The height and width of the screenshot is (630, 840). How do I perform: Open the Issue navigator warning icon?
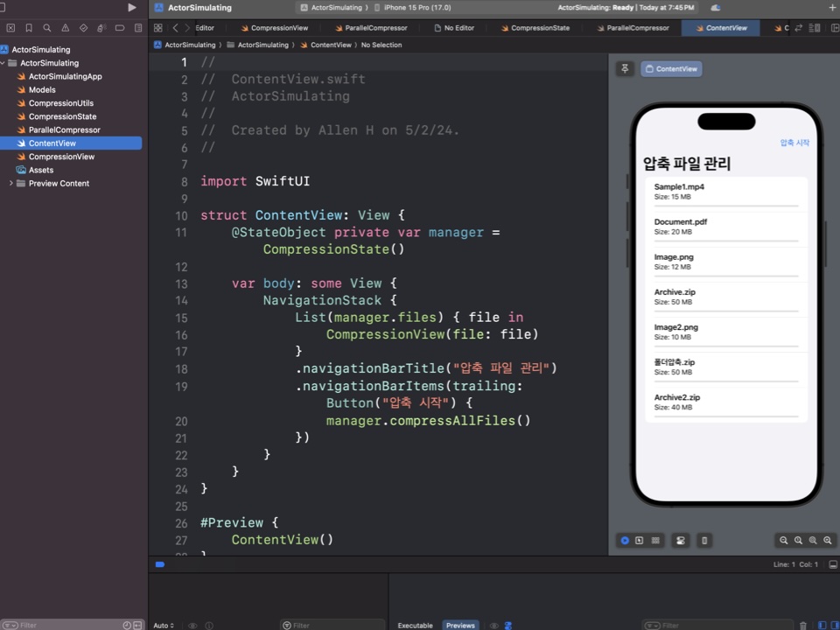(65, 28)
